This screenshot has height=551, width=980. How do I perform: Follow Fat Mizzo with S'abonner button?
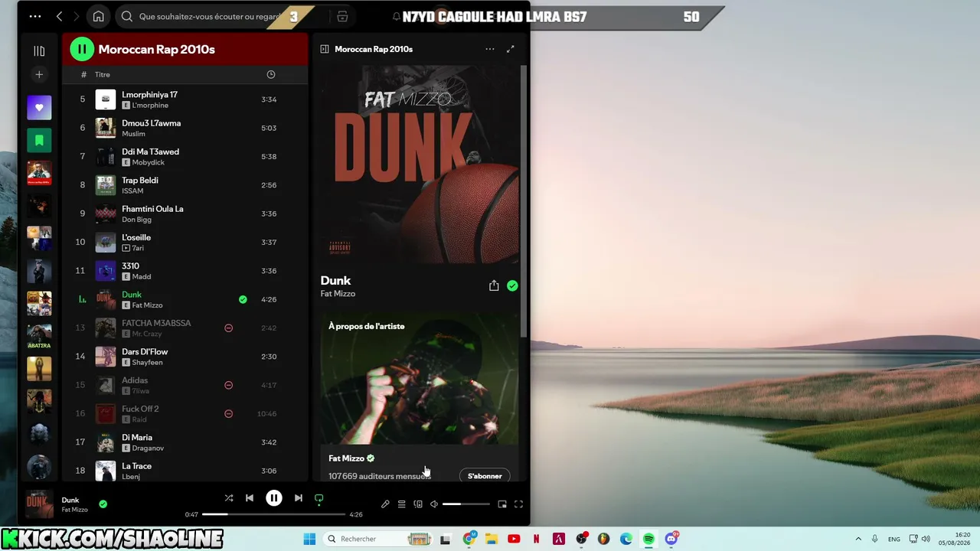[485, 476]
